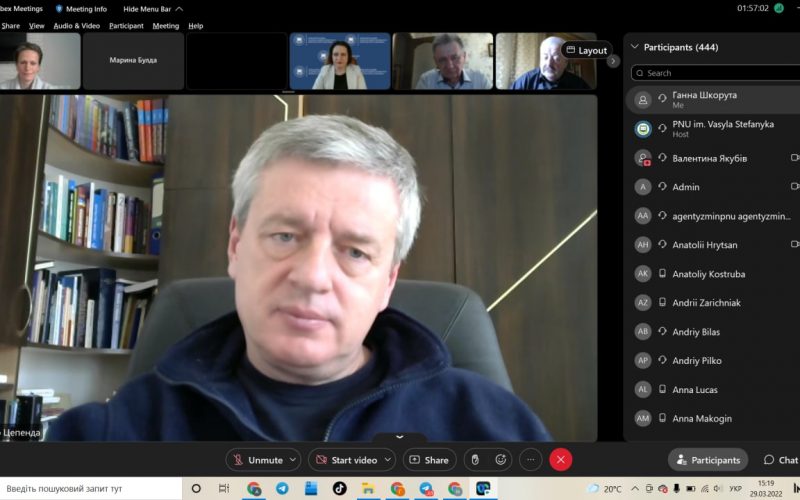Expand the audio options arrow beside Unmute

(293, 460)
